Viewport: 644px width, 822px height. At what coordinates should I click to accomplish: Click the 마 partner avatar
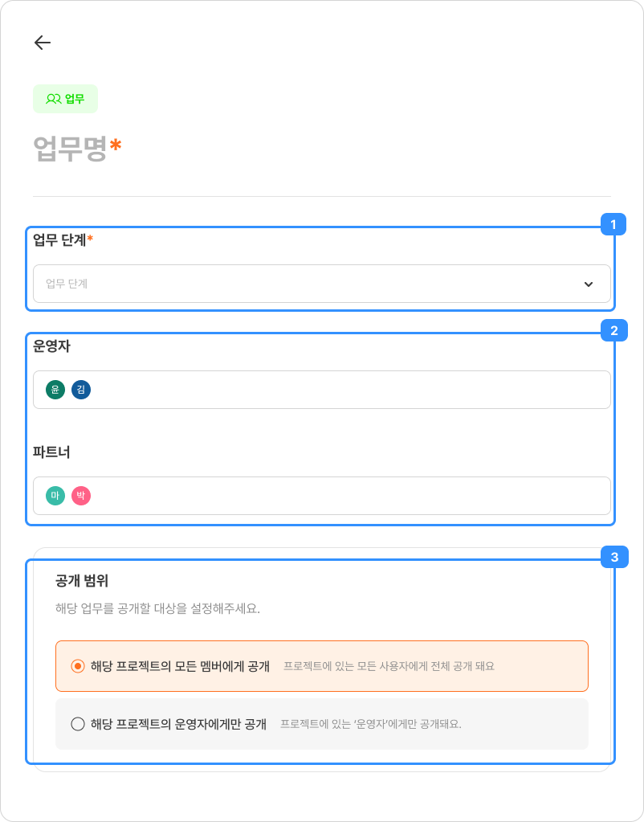[55, 496]
